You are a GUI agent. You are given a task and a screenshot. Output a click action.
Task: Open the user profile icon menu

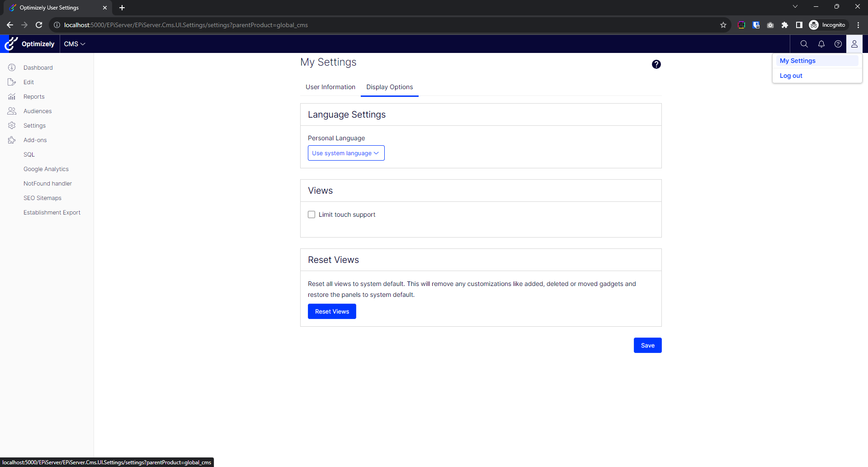tap(854, 44)
